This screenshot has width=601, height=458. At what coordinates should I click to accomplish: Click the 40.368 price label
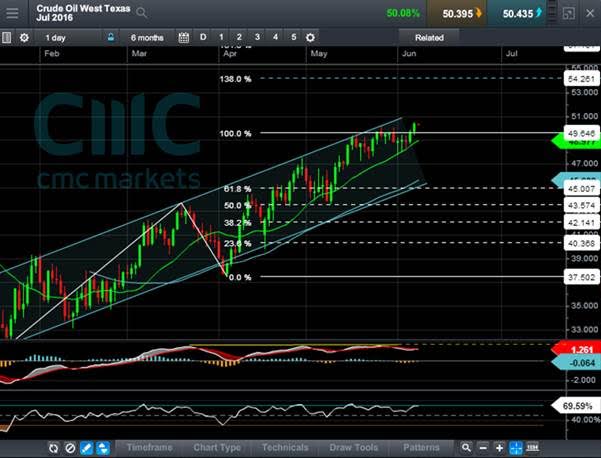tap(581, 243)
